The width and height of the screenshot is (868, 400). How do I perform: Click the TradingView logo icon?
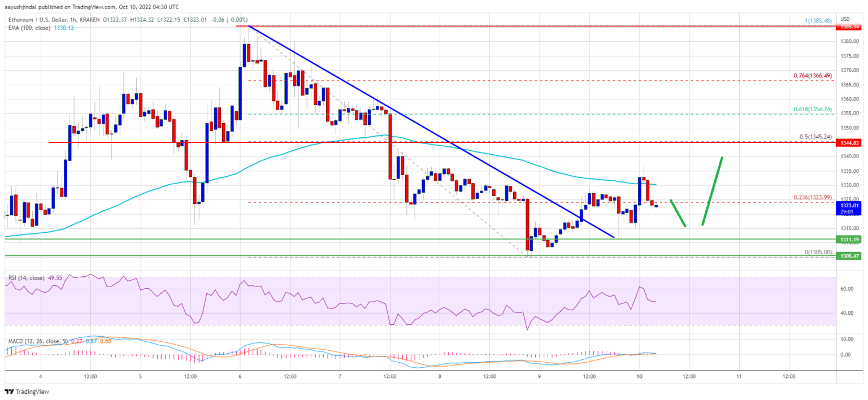pyautogui.click(x=8, y=392)
